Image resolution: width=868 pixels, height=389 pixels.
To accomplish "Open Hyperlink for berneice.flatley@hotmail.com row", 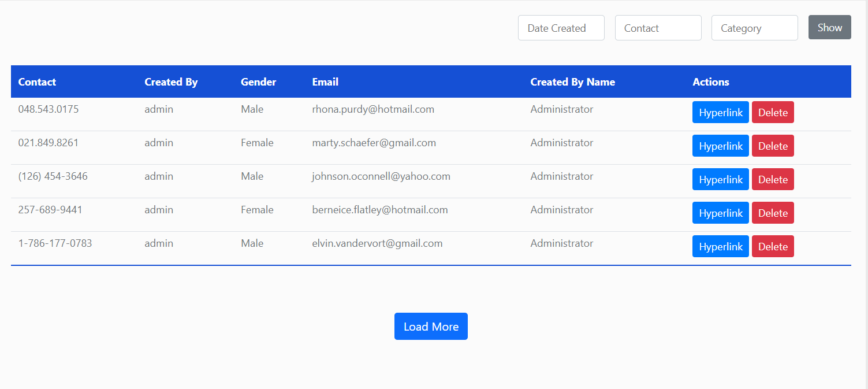I will point(720,213).
